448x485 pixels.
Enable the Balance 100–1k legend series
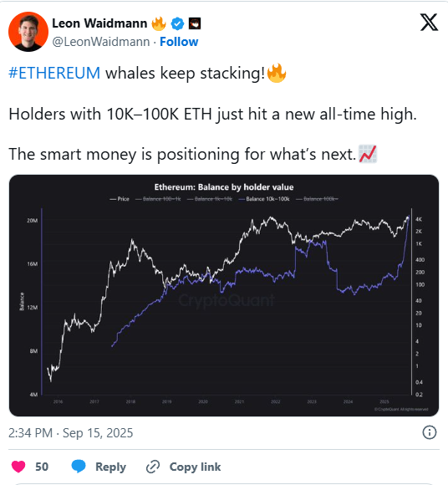(x=158, y=199)
